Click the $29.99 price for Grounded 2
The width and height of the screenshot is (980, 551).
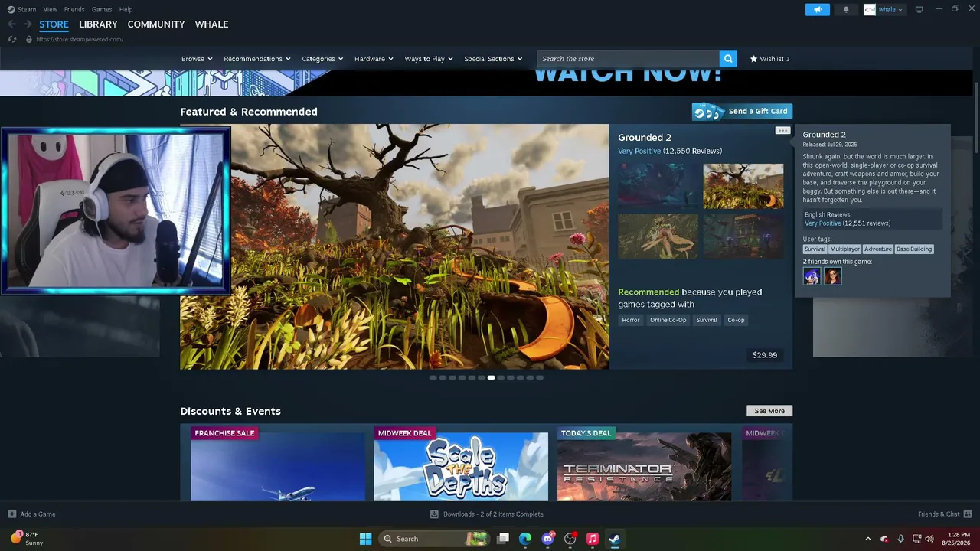point(765,355)
